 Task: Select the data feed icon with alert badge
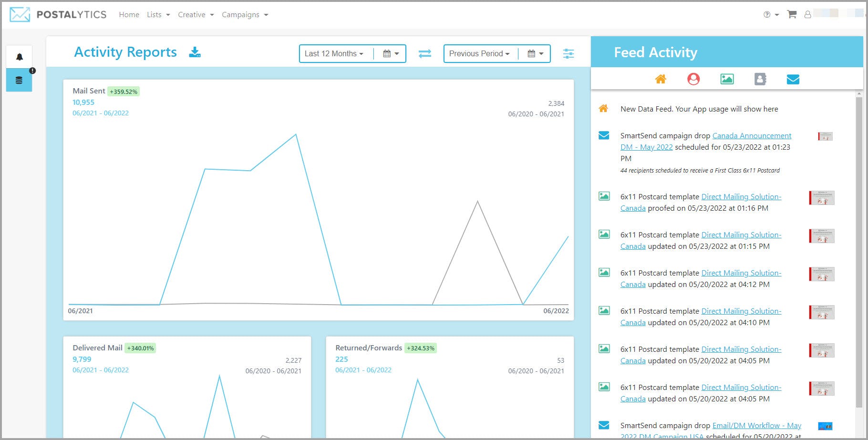(19, 80)
